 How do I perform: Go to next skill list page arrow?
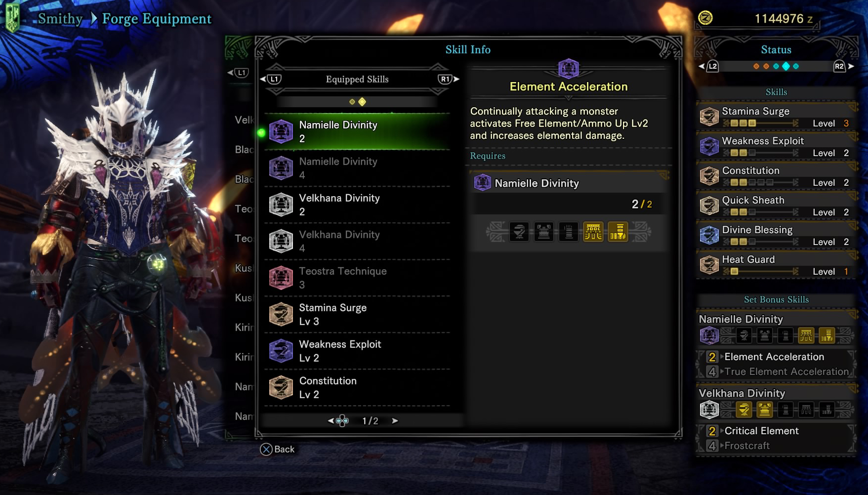[395, 421]
